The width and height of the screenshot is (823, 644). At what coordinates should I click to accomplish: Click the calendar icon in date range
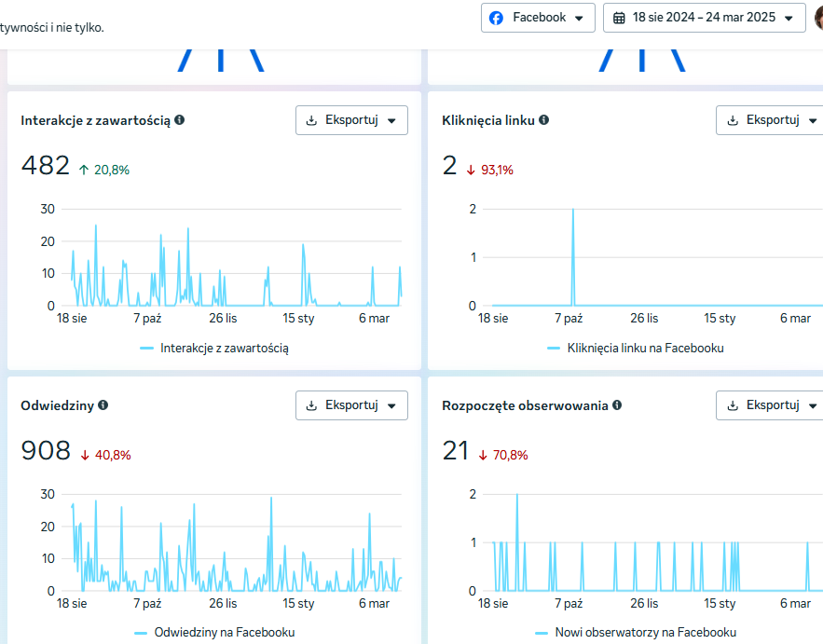619,18
